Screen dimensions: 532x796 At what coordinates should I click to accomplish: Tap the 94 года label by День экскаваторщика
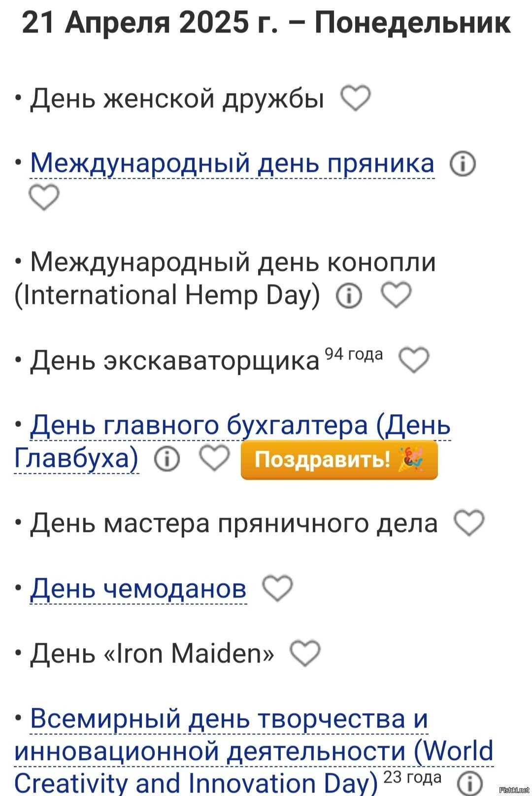(354, 354)
